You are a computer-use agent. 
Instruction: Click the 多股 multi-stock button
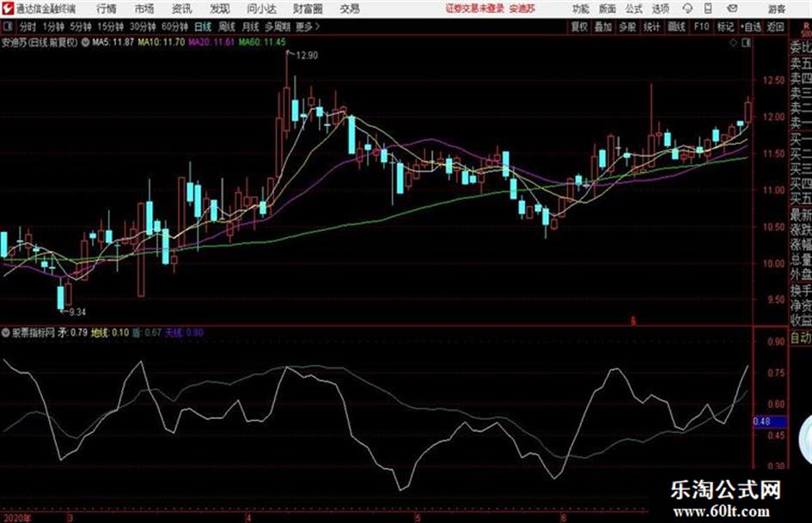click(627, 27)
